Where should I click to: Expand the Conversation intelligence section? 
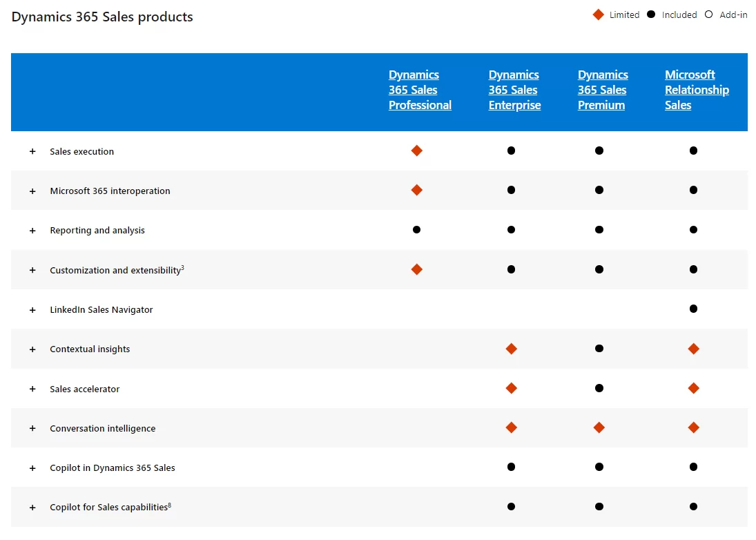[32, 428]
